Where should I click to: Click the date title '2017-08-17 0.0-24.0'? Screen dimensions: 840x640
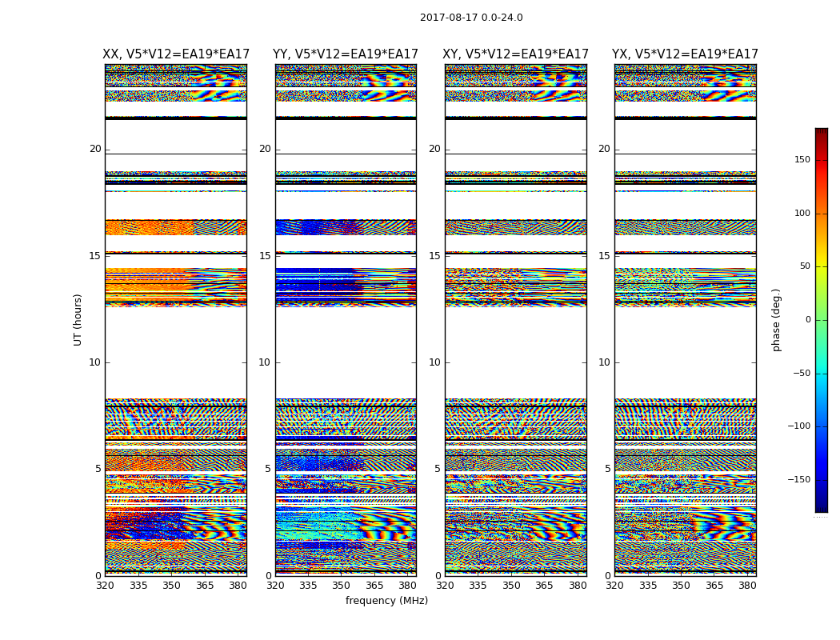click(471, 18)
